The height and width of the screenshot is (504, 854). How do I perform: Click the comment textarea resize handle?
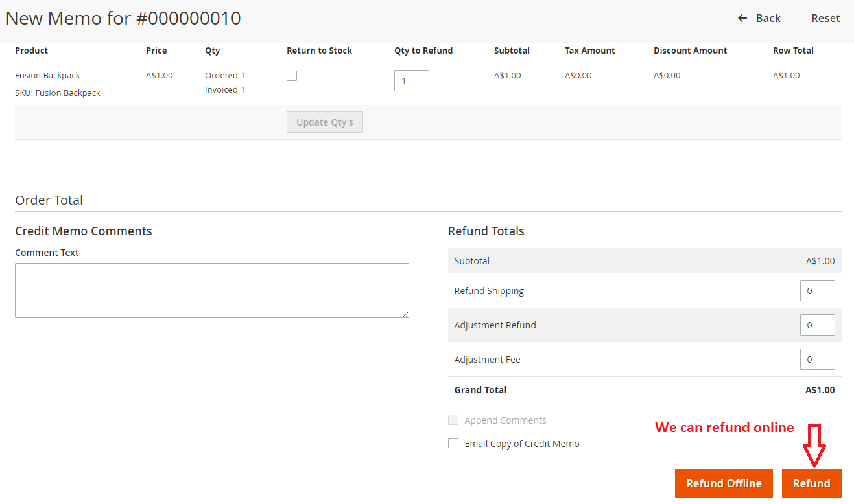tap(405, 314)
